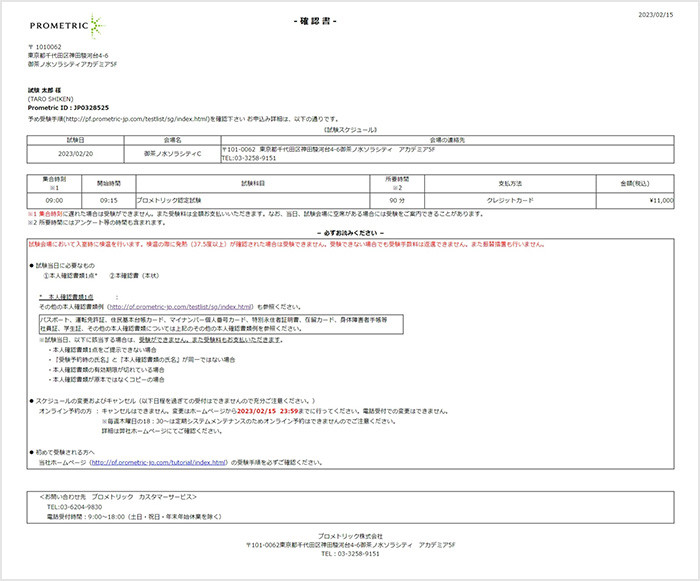Click the '会場の連絡先' column header
The width and height of the screenshot is (700, 581).
pos(447,140)
